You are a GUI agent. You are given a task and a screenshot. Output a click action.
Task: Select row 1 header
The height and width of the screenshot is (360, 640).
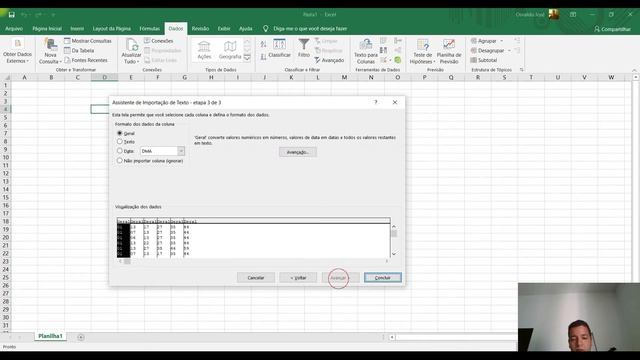click(6, 85)
